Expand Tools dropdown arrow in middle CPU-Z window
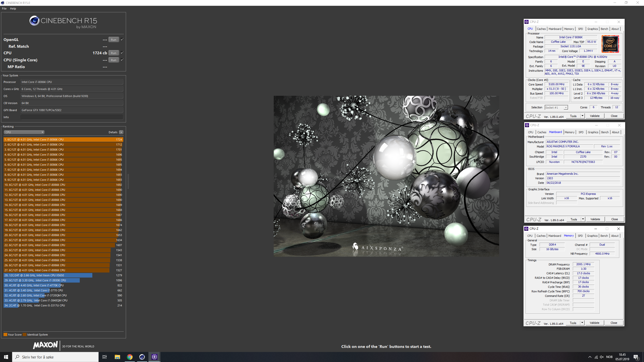This screenshot has height=362, width=644. [583, 219]
